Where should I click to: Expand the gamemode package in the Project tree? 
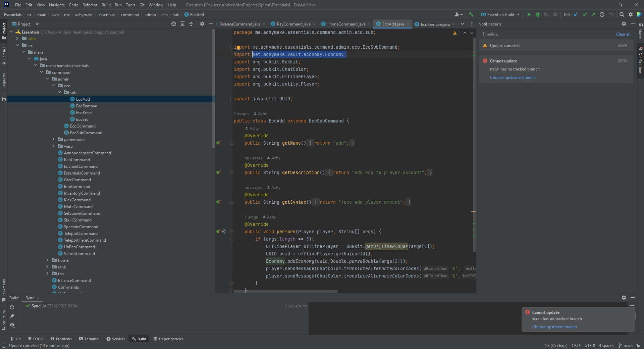tap(53, 139)
